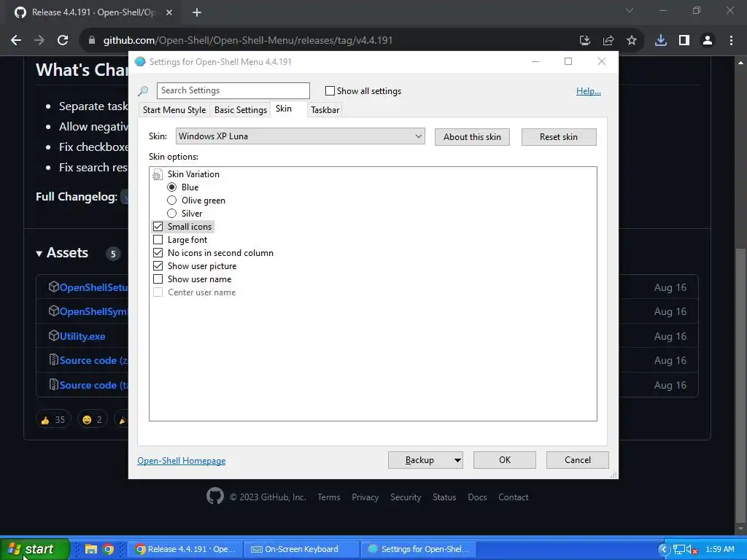Switch to Basic Settings tab
Viewport: 747px width, 560px height.
[241, 110]
